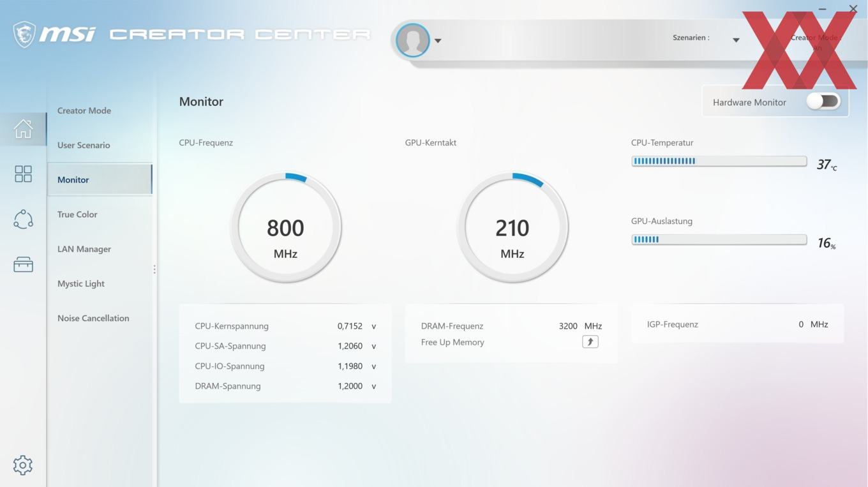Click the DRAM-Frequenz value 3200
This screenshot has width=868, height=487.
pos(568,326)
